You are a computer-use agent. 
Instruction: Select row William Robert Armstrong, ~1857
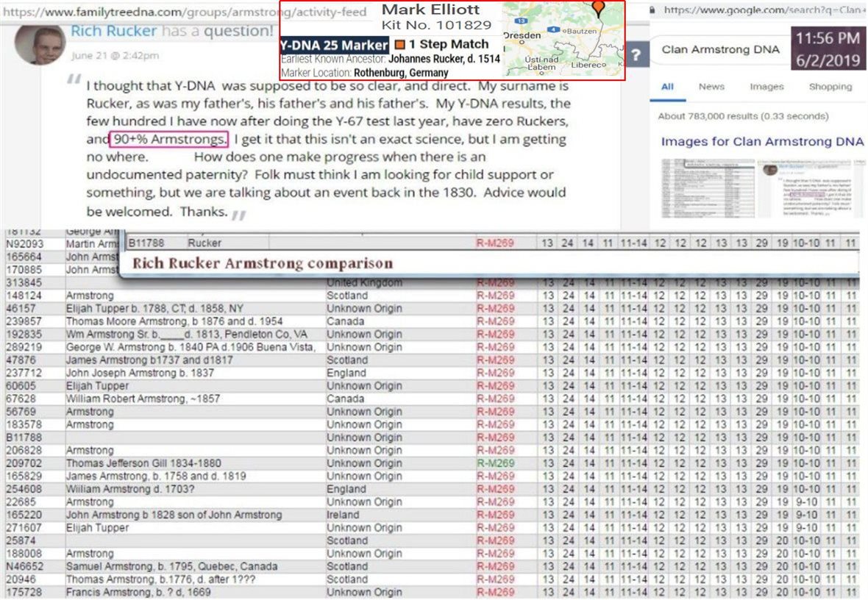coord(432,399)
